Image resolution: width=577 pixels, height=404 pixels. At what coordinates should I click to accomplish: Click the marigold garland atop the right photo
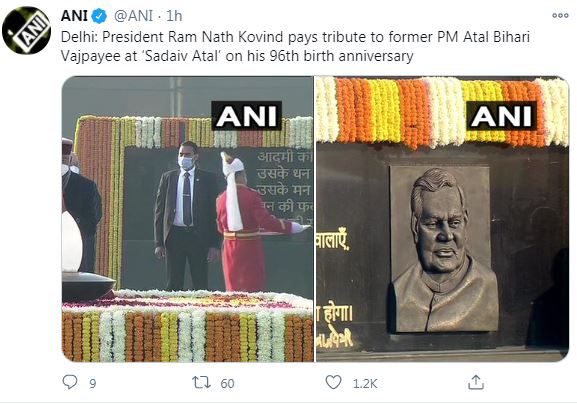pyautogui.click(x=443, y=110)
